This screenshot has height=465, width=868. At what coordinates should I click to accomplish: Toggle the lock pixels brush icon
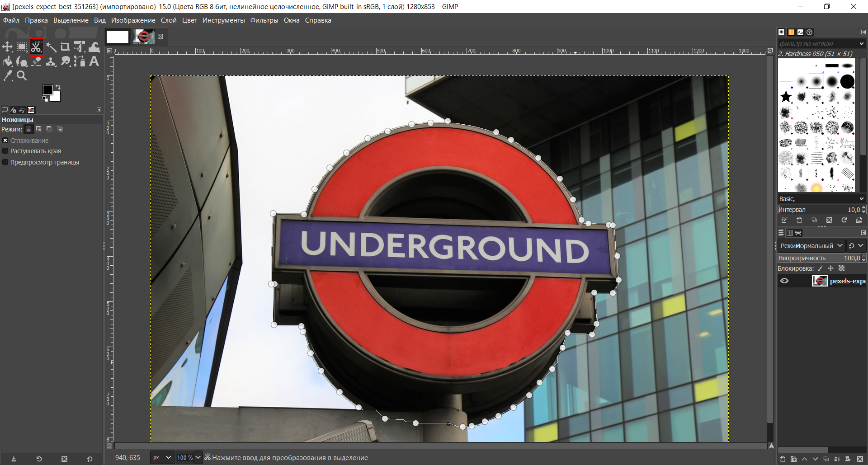[x=820, y=268]
